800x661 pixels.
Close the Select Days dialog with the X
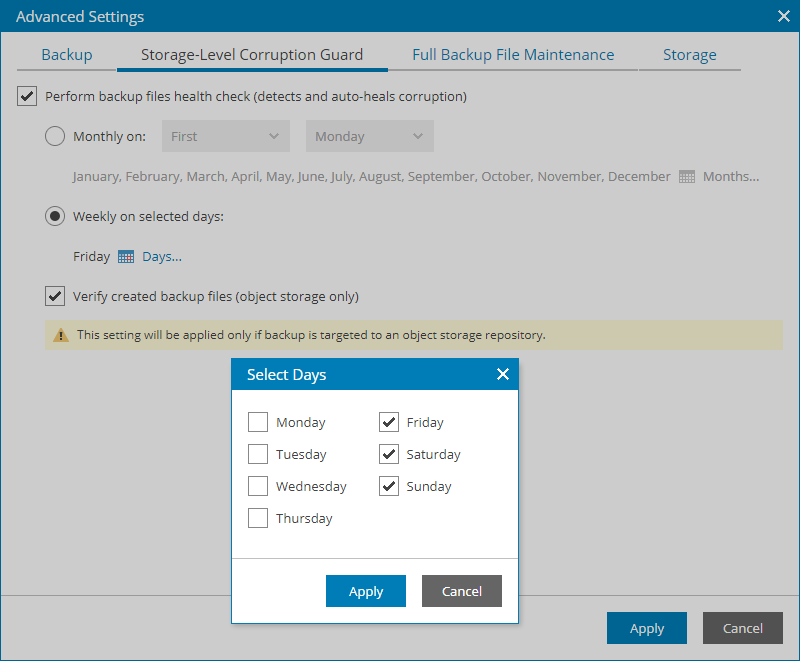(x=502, y=374)
